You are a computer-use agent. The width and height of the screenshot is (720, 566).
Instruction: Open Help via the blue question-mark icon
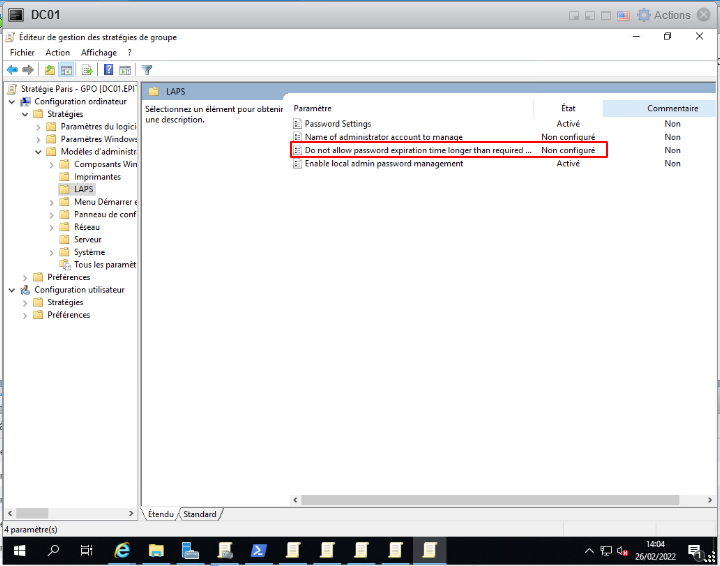[x=108, y=70]
